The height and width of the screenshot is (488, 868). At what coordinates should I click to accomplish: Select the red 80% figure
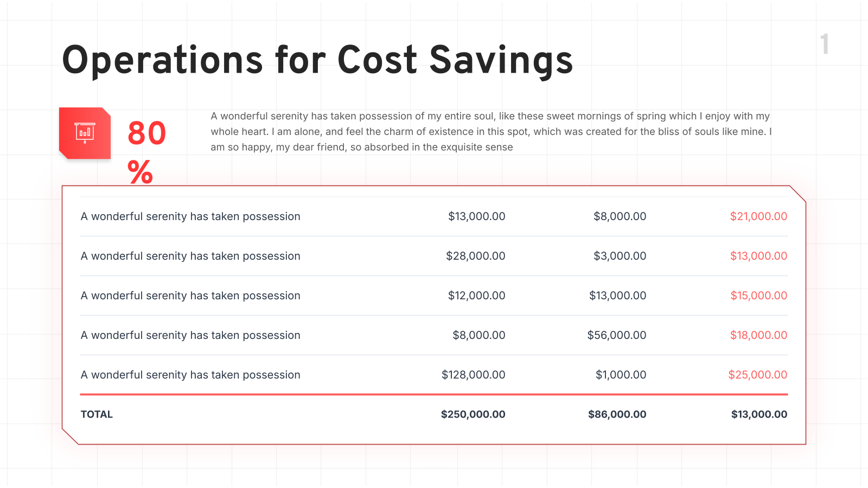coord(147,153)
